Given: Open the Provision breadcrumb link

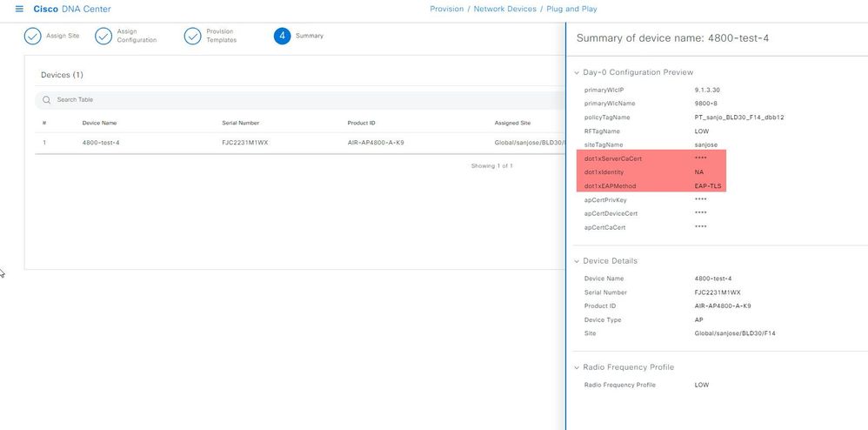Looking at the screenshot, I should pyautogui.click(x=447, y=9).
